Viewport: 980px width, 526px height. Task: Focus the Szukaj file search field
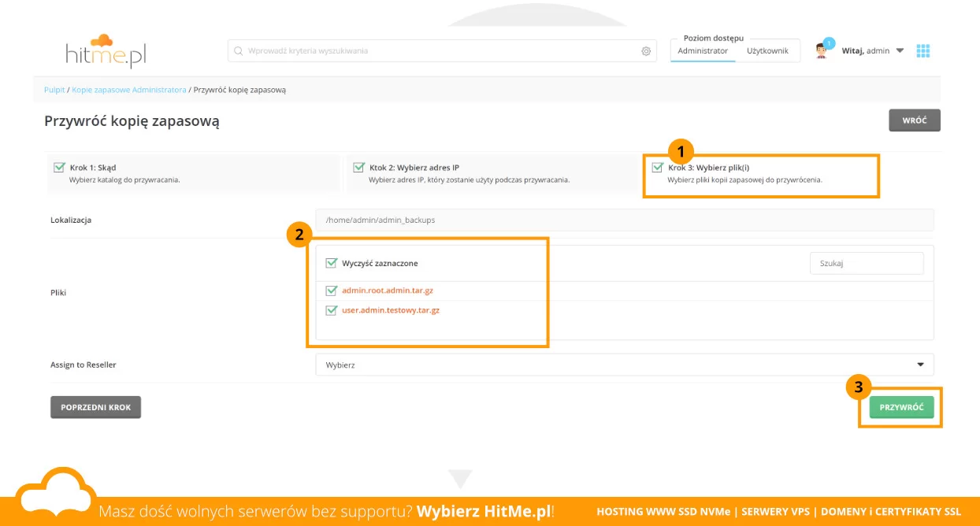pyautogui.click(x=867, y=263)
